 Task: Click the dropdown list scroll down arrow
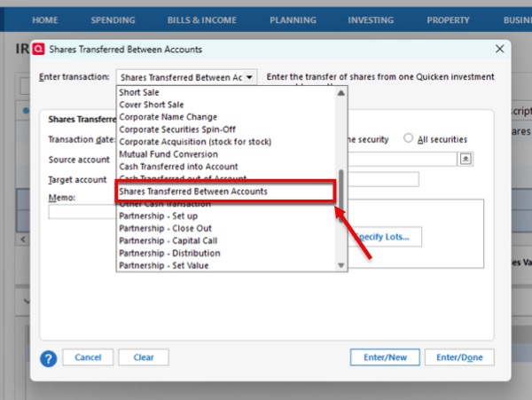coord(341,265)
